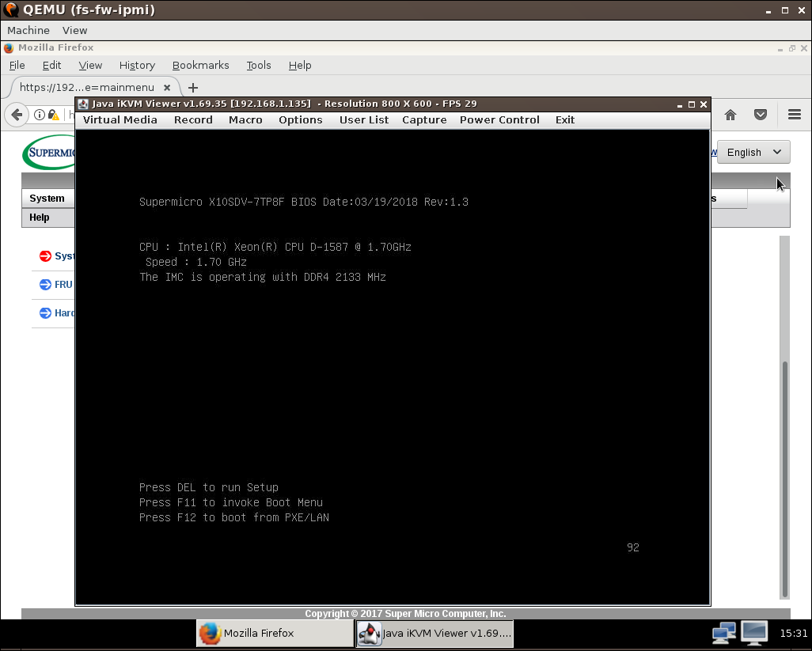The image size is (812, 651).
Task: Close the mainmenu browser tab
Action: tap(167, 88)
